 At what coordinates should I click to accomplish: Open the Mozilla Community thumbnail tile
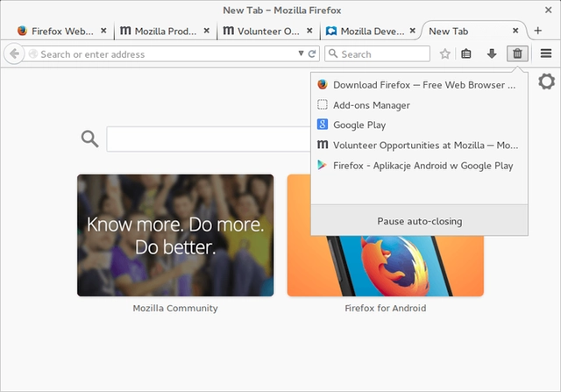tap(175, 234)
